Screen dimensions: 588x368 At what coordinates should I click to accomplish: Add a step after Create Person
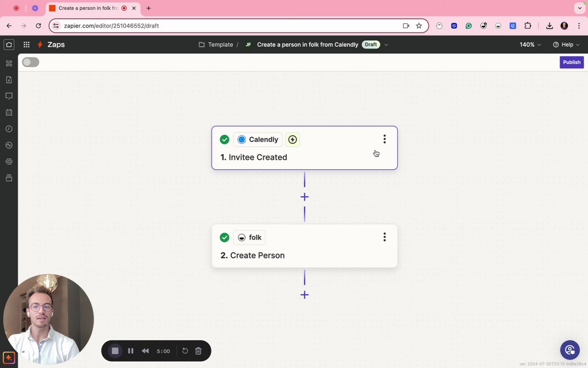pyautogui.click(x=304, y=295)
